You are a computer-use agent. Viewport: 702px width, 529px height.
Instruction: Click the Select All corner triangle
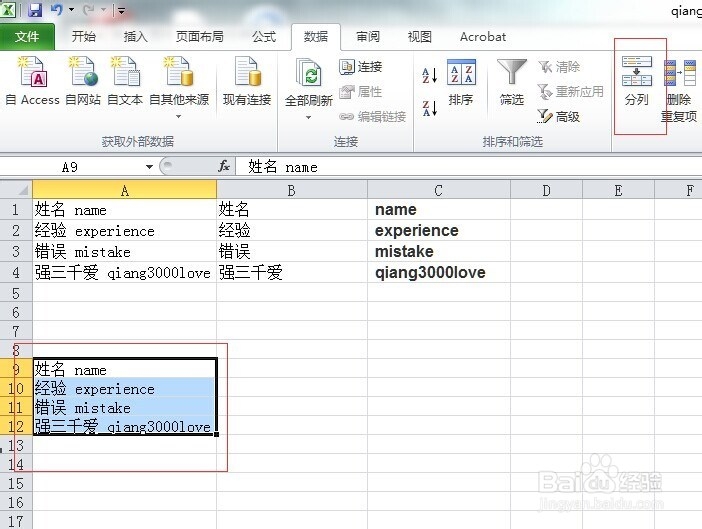click(x=22, y=190)
